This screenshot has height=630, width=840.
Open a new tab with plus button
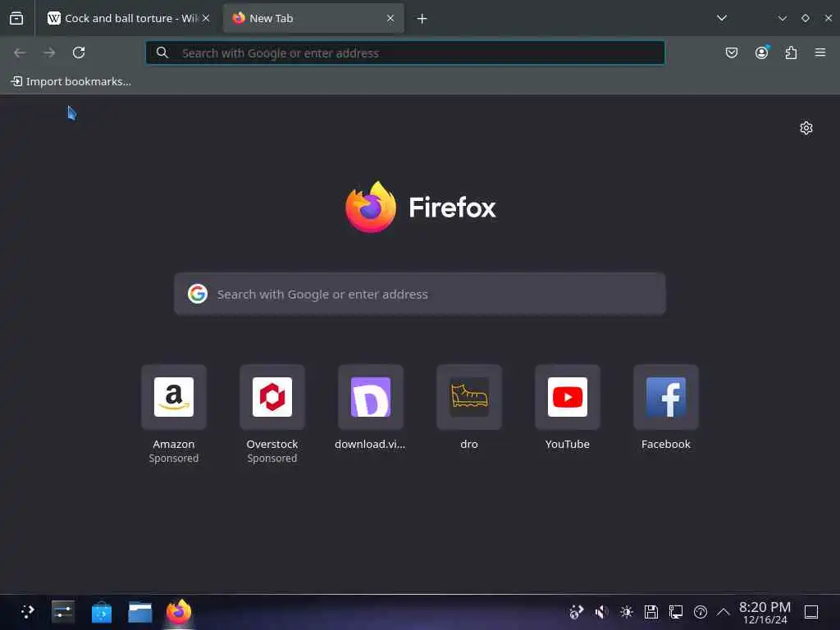(422, 19)
